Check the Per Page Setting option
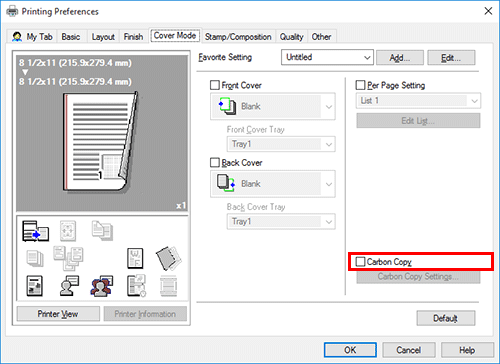Viewport: 500px width, 364px height. [360, 85]
